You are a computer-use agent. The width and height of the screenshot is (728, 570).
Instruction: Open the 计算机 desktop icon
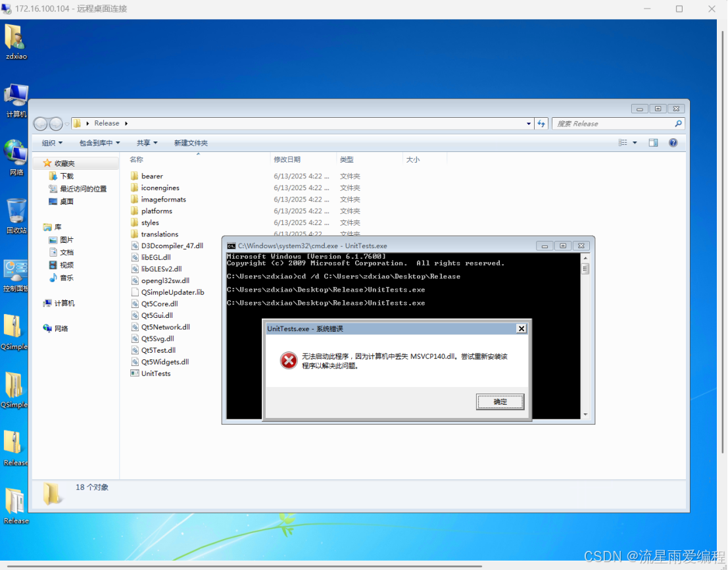16,100
